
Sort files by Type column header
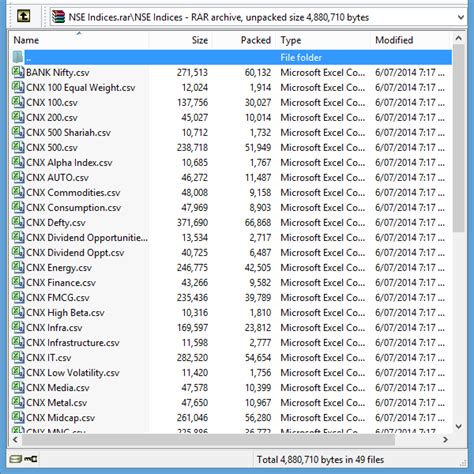pos(323,40)
